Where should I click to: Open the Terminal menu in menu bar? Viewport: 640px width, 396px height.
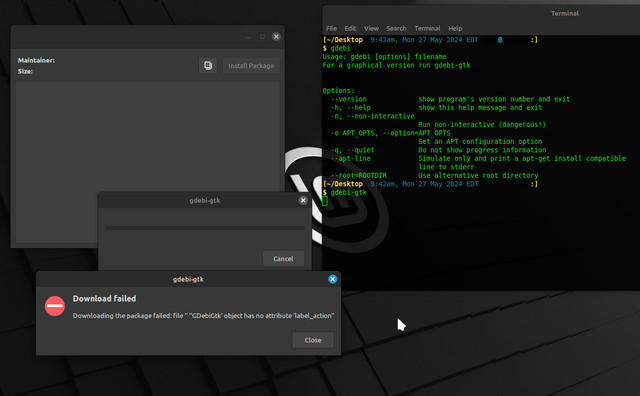pyautogui.click(x=427, y=28)
